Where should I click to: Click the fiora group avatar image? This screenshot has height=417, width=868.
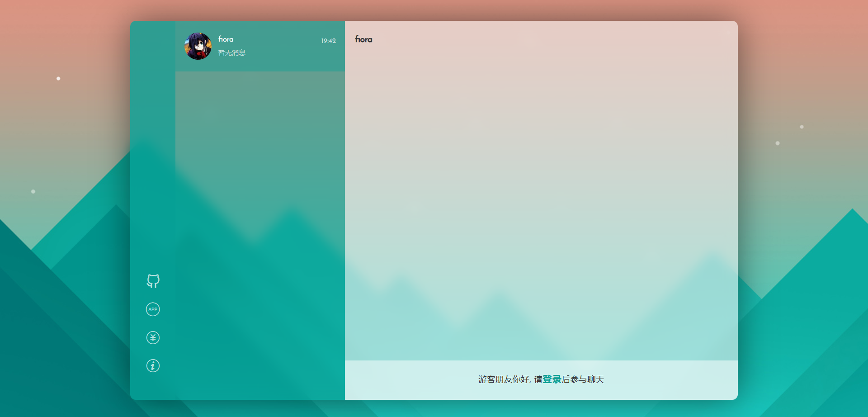(198, 46)
